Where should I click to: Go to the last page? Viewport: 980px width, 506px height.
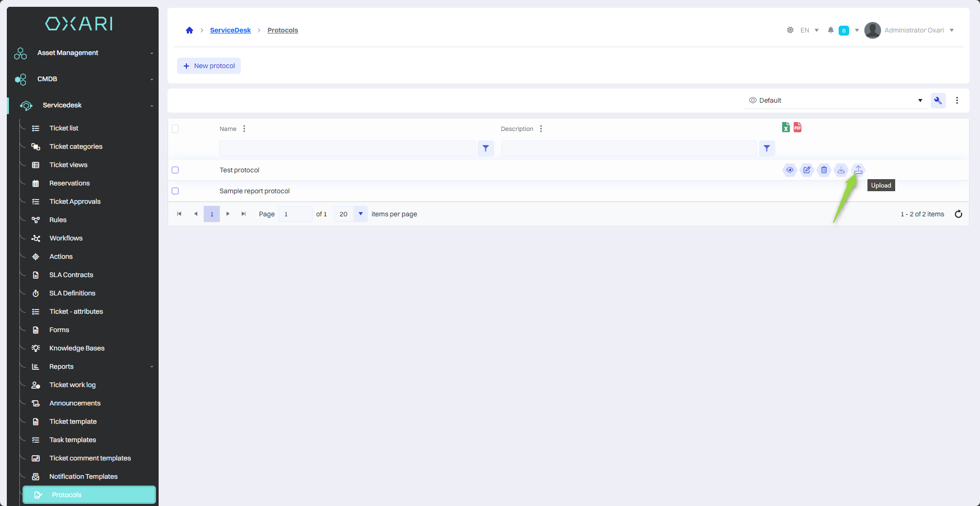pos(243,214)
